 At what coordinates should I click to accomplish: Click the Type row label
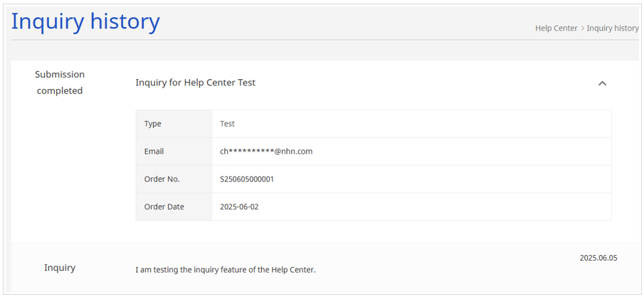point(153,124)
